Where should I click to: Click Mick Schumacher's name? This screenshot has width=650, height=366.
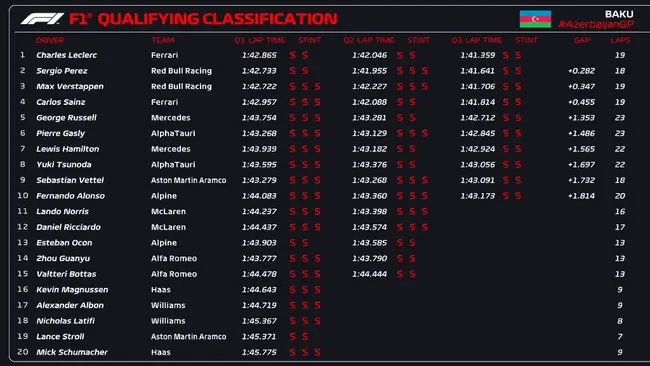[x=72, y=352]
